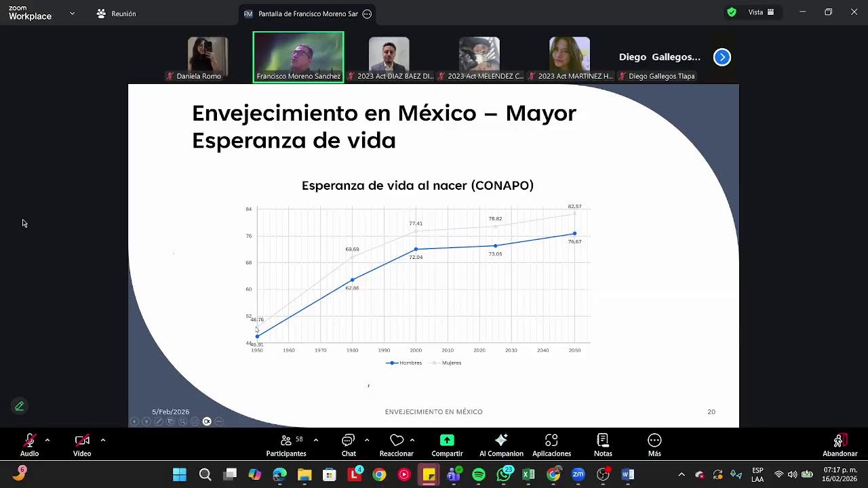Click Mujeres legend entry in chart
This screenshot has height=488, width=868.
coord(446,363)
